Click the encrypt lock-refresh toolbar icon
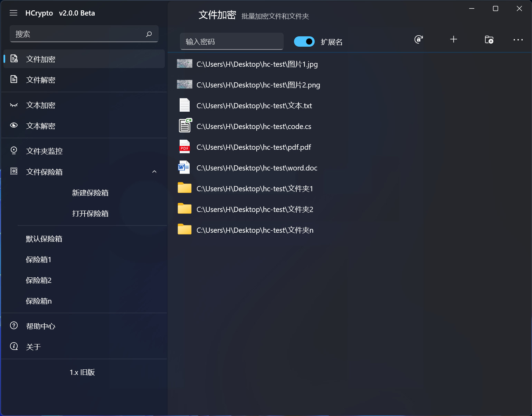 (419, 39)
